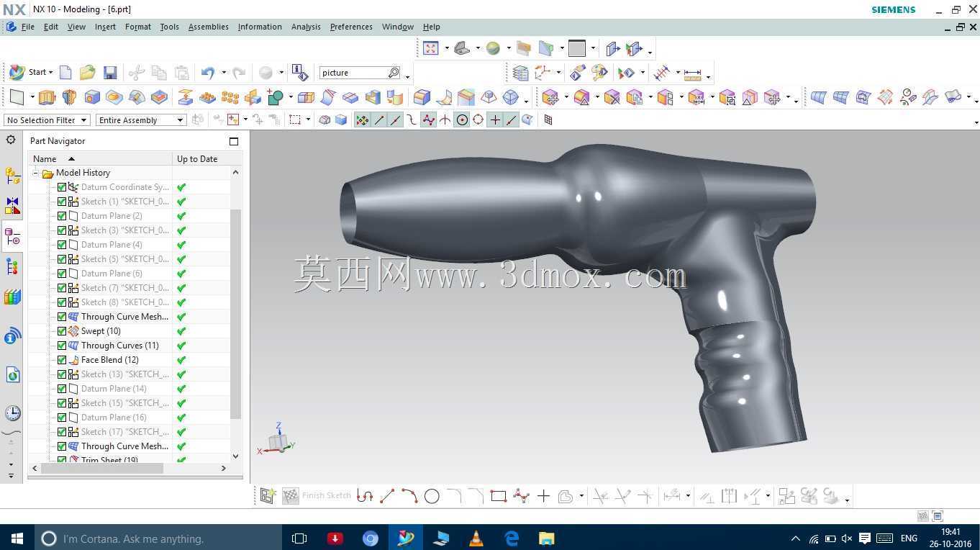
Task: Select the Revolve tool icon
Action: click(70, 97)
